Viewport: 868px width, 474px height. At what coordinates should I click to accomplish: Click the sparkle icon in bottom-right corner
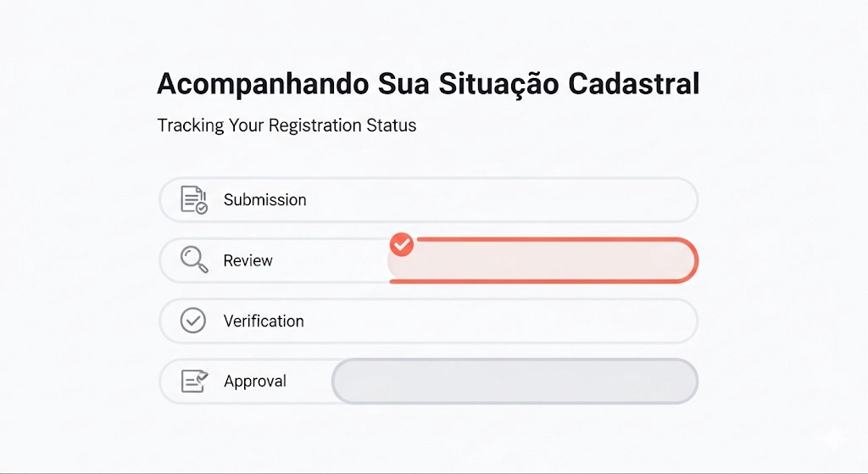point(835,440)
